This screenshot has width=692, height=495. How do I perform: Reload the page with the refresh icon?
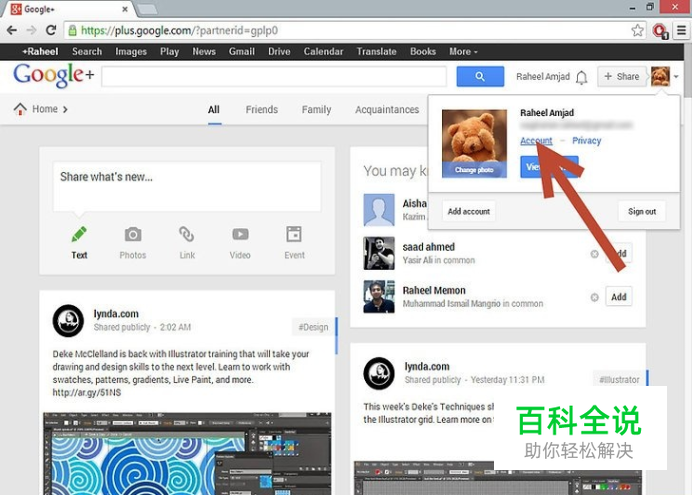click(x=51, y=30)
